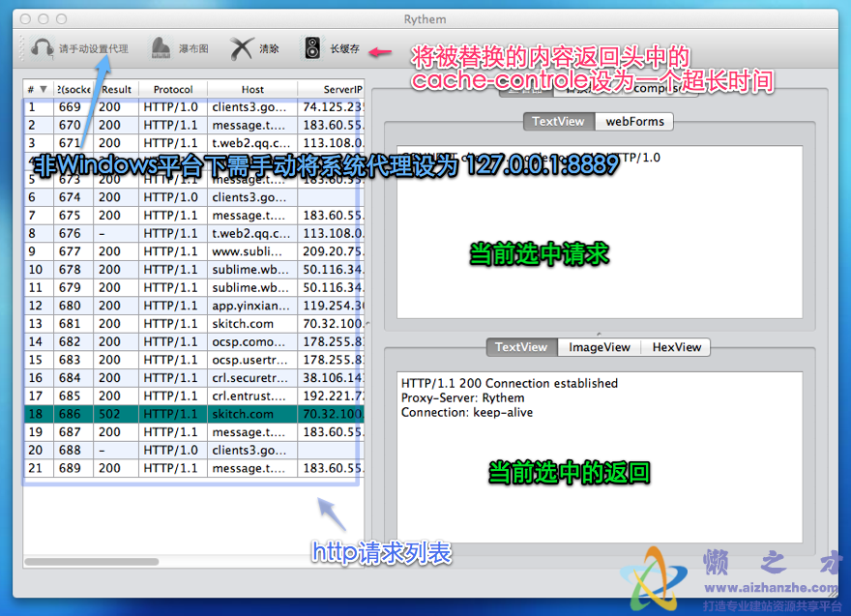Image resolution: width=851 pixels, height=616 pixels.
Task: Click t.web2.qq.c... host in row 3
Action: coord(251,143)
